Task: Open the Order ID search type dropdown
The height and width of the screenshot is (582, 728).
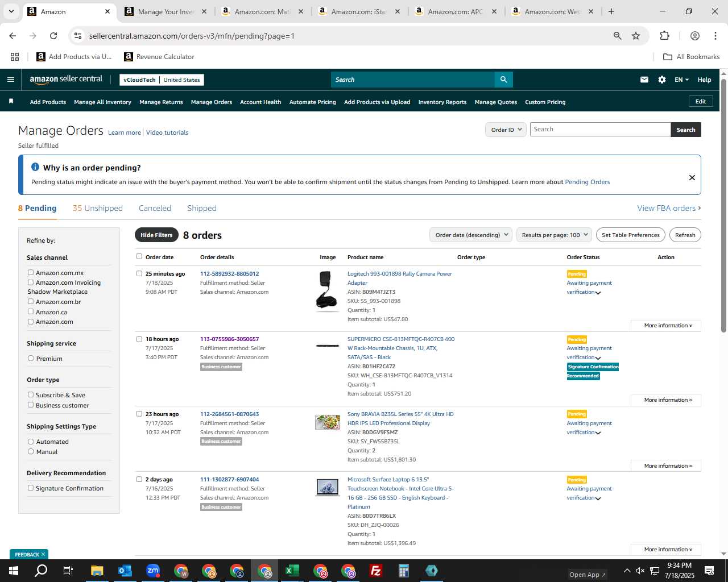Action: [506, 130]
